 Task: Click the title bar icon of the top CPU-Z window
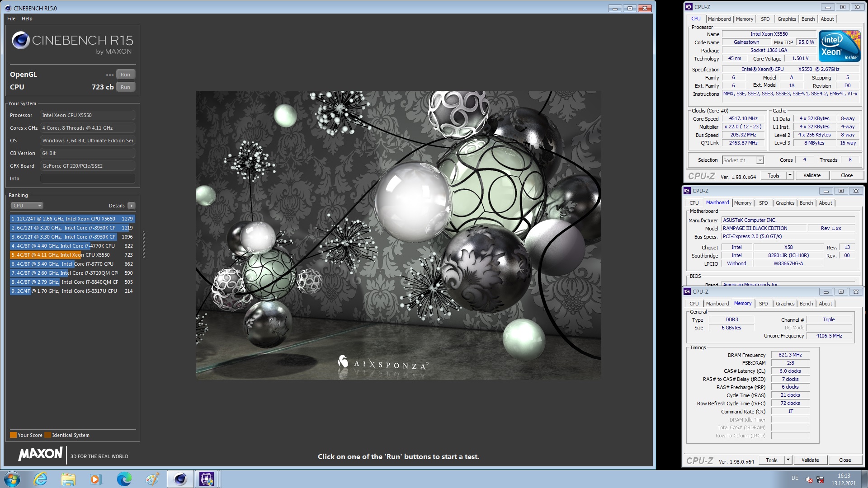(x=689, y=7)
